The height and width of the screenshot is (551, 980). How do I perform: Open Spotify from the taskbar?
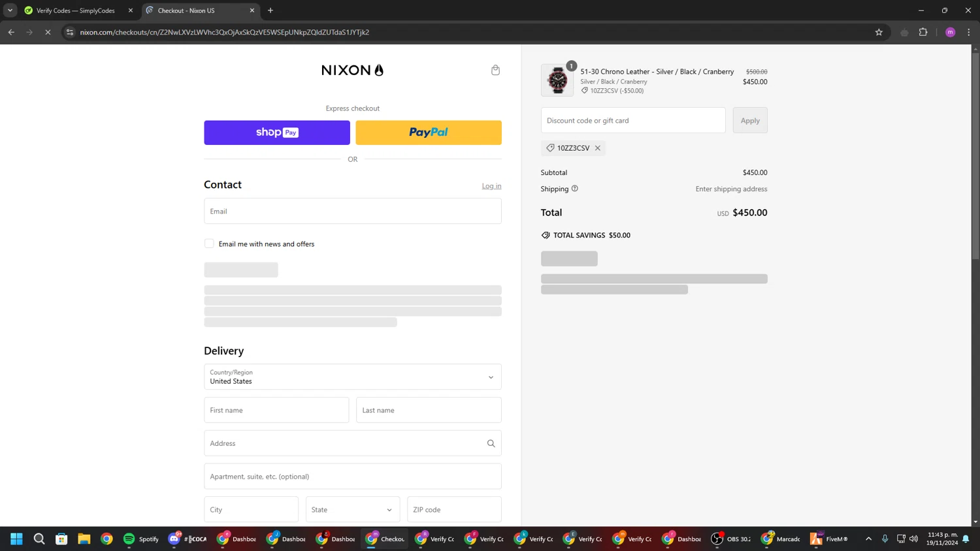tap(141, 539)
